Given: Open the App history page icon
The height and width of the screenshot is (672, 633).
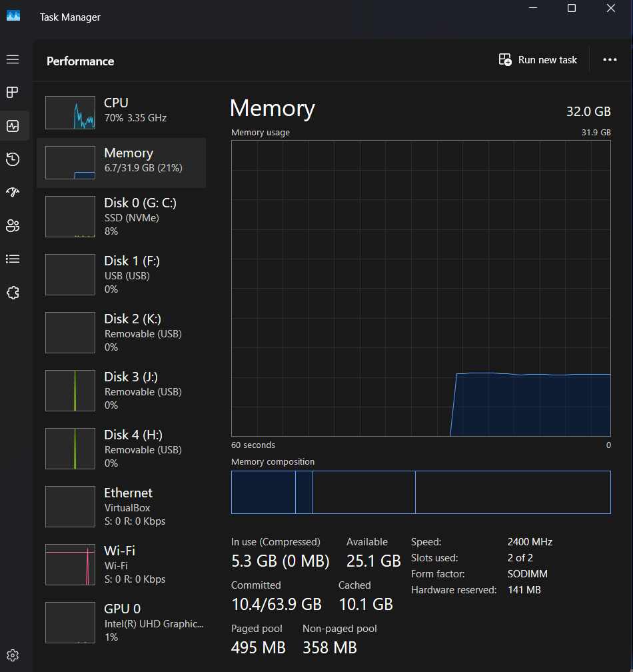Looking at the screenshot, I should [x=13, y=159].
